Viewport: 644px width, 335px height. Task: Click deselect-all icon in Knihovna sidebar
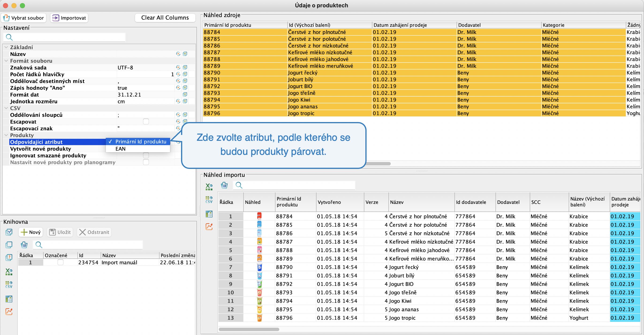coord(9,245)
